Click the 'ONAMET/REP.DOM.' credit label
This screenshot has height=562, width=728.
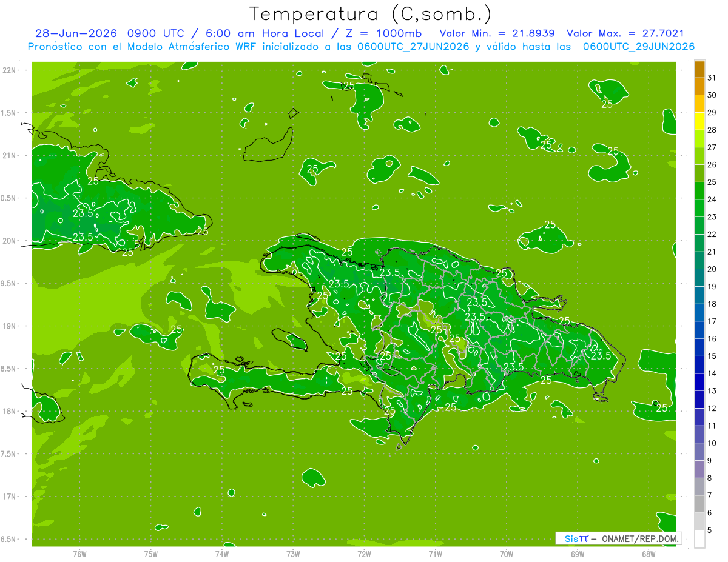pos(640,538)
